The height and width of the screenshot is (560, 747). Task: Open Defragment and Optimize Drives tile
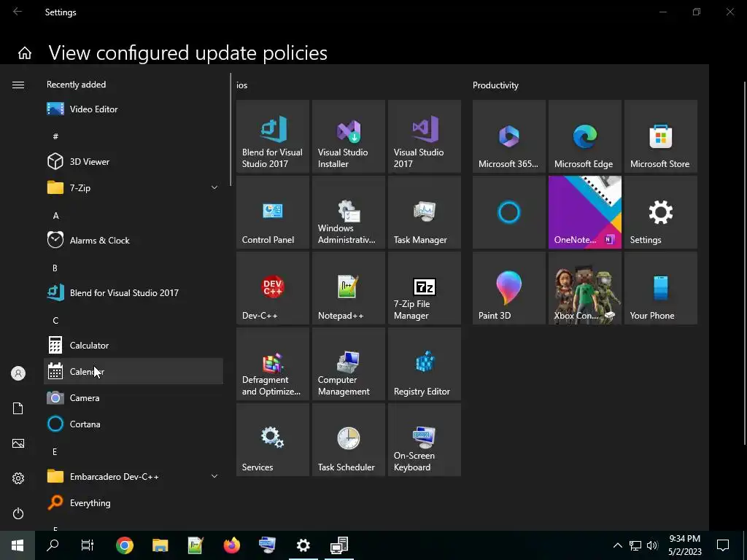coord(273,364)
